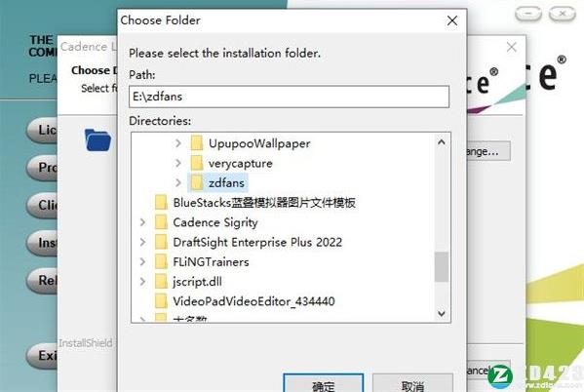Select the FLiNGTrainers folder icon

coord(161,261)
